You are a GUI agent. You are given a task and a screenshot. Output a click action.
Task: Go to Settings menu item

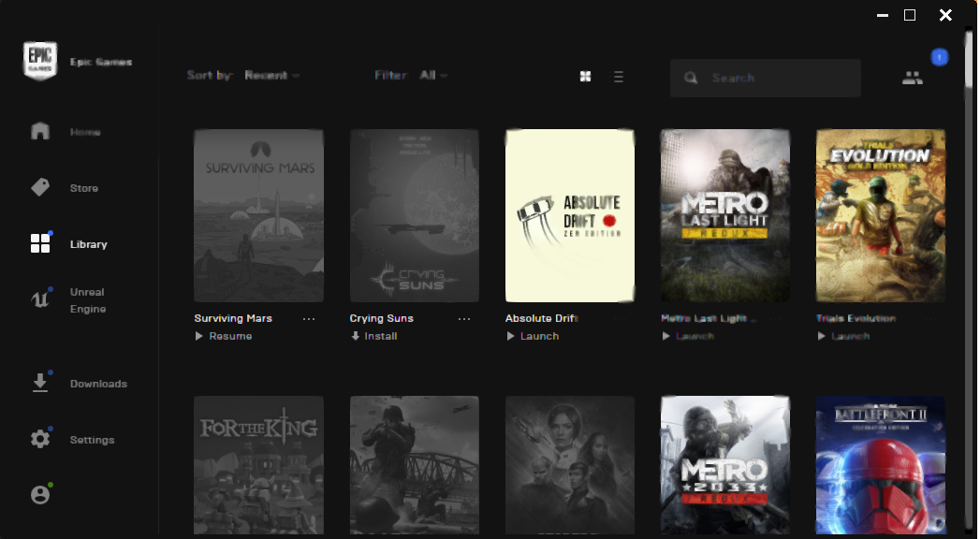tap(92, 440)
